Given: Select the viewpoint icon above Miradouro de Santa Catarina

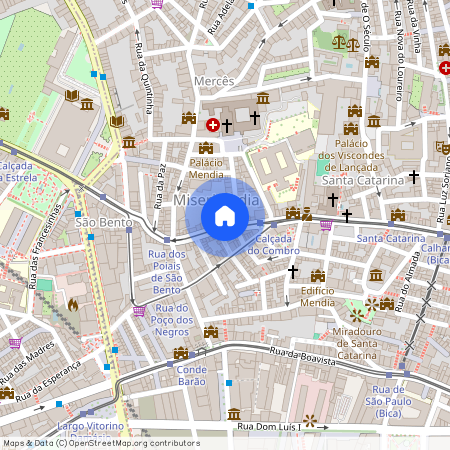Looking at the screenshot, I should click(356, 315).
